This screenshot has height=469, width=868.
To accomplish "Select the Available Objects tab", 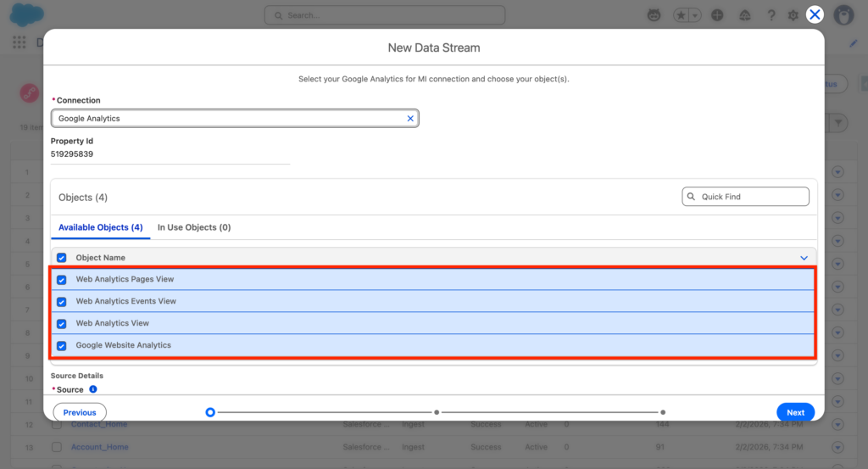I will tap(100, 227).
